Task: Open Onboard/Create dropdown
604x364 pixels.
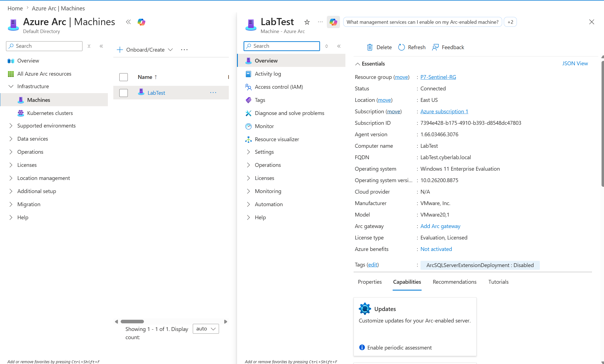Action: [145, 50]
